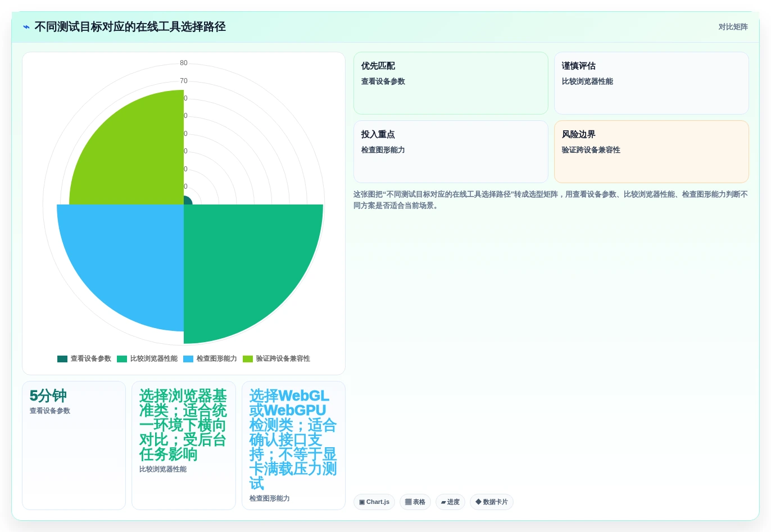Open the 风险边界 card
This screenshot has height=532, width=771.
(651, 152)
